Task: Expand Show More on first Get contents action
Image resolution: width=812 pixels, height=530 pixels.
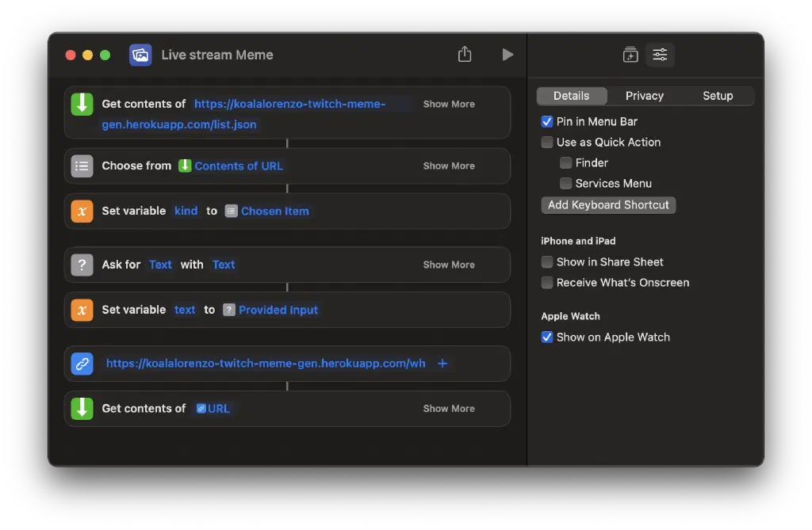Action: click(449, 104)
